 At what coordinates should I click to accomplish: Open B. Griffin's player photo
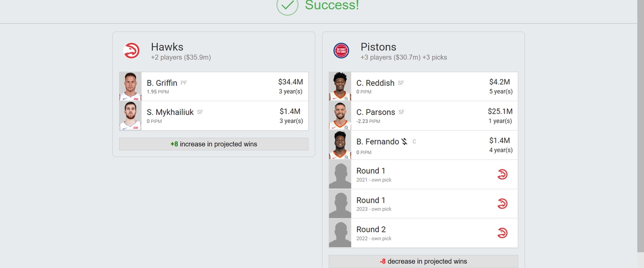(x=130, y=86)
